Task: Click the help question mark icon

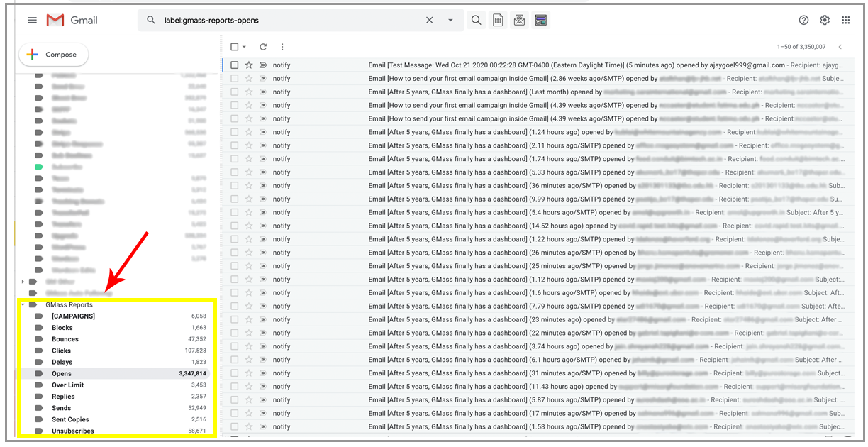Action: pyautogui.click(x=803, y=20)
